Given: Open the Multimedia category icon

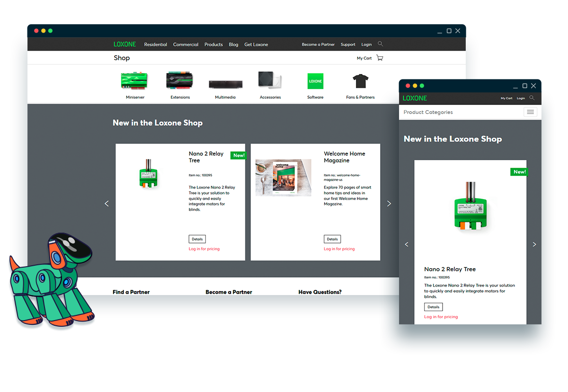Looking at the screenshot, I should pos(225,84).
